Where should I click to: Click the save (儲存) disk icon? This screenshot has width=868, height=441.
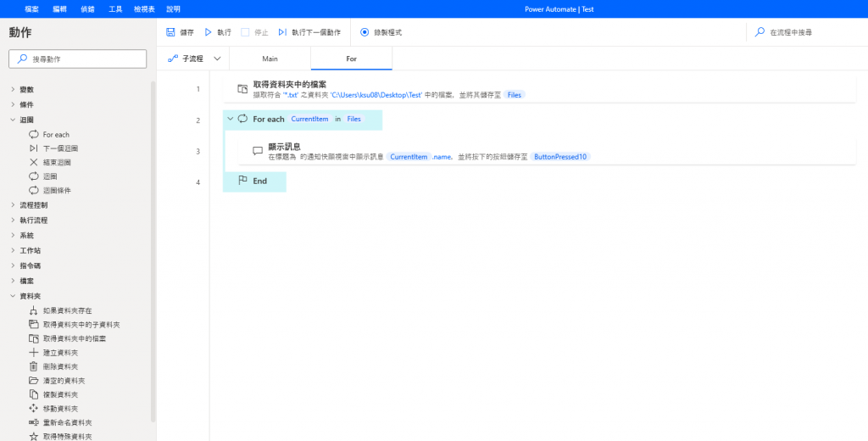tap(170, 32)
